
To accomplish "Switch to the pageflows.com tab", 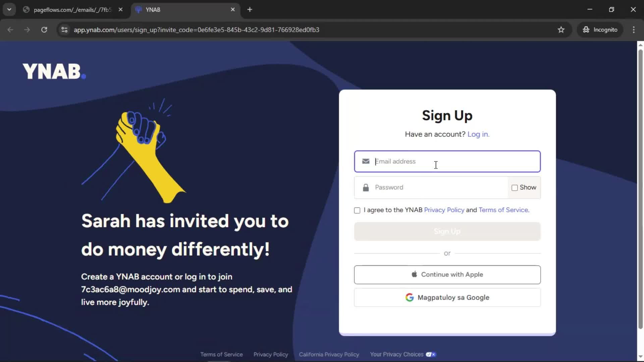I will 73,10.
